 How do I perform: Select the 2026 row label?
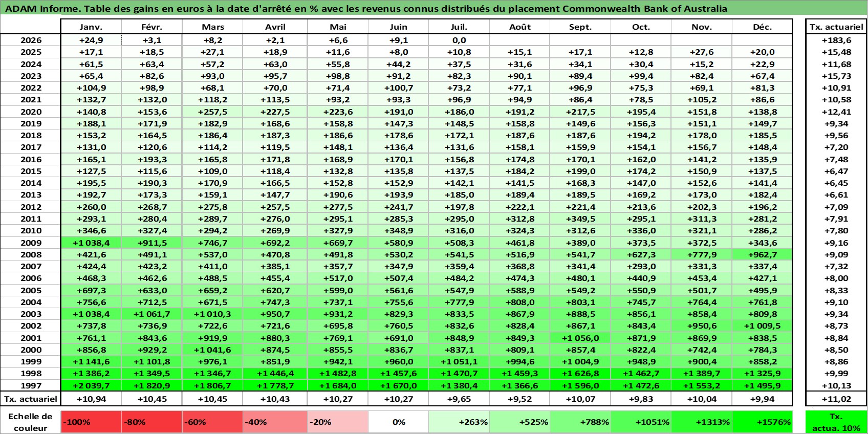[x=31, y=40]
